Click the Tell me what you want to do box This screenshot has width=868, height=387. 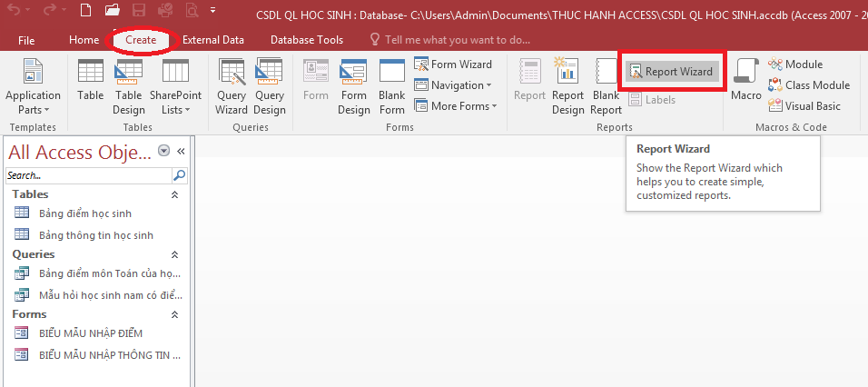[449, 40]
